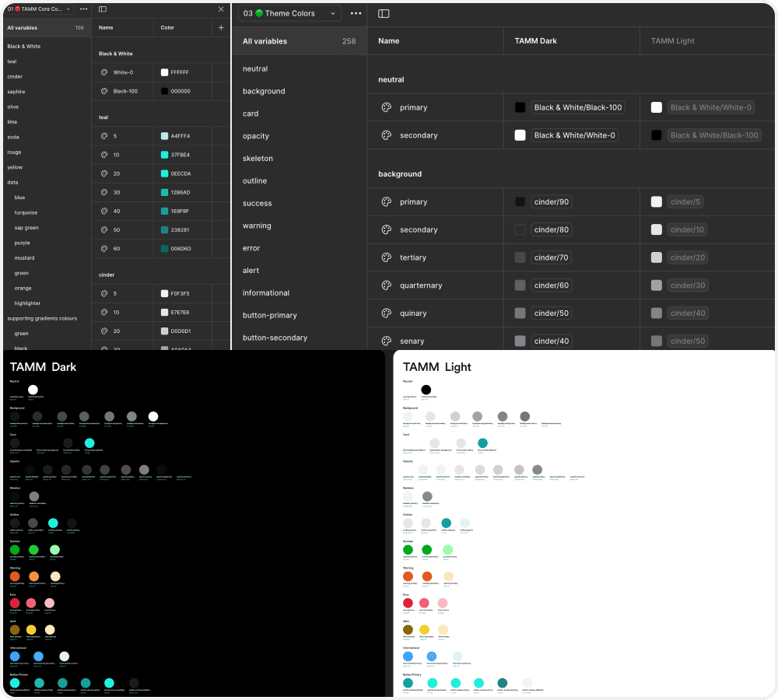
Task: Click palette icon of quinary variable
Action: (x=387, y=313)
